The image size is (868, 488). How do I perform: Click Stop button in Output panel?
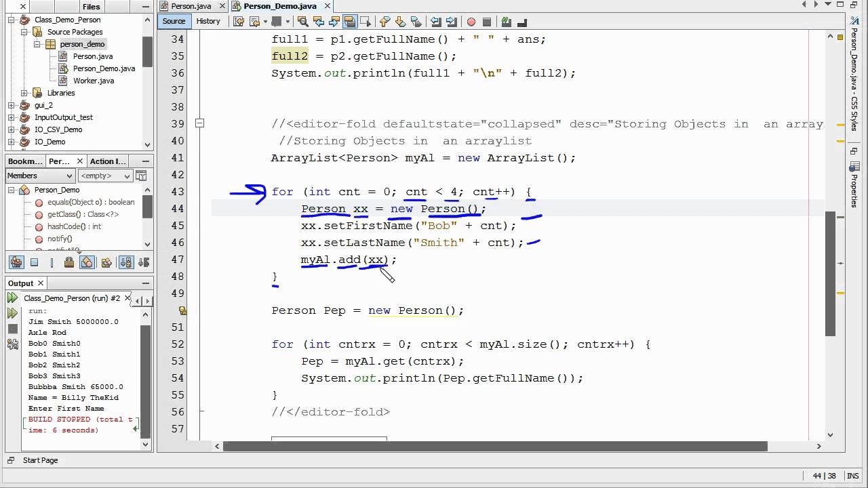[x=12, y=329]
